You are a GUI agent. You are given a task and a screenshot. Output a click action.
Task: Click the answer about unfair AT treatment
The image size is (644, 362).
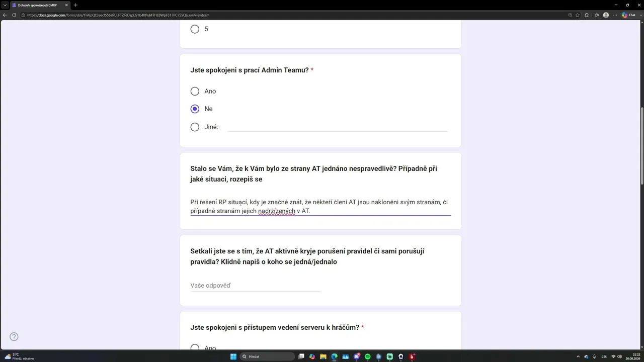(x=320, y=206)
